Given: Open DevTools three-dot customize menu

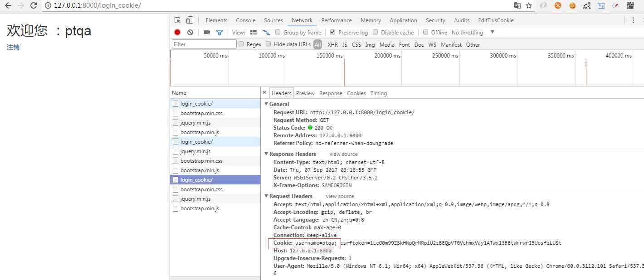Looking at the screenshot, I should [633, 20].
